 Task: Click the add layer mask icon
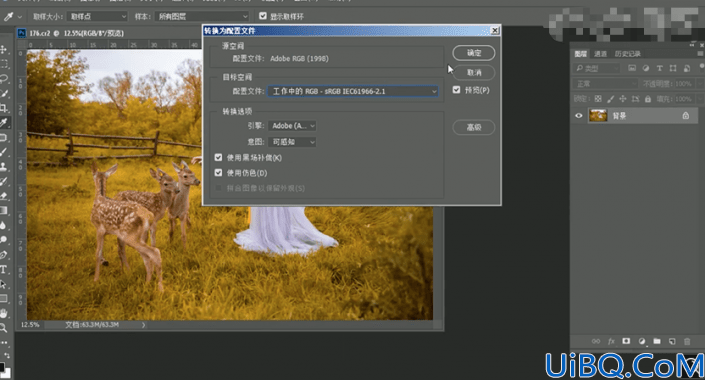point(626,341)
